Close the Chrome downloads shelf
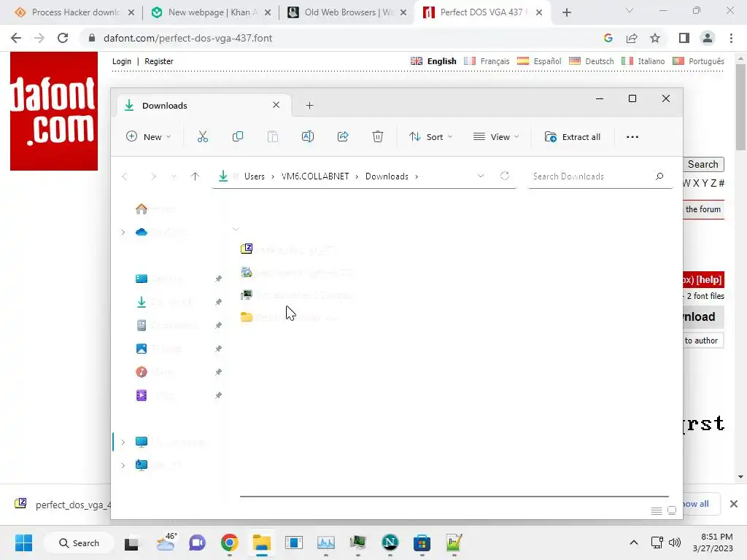Screen dimensions: 747x560 [734, 504]
